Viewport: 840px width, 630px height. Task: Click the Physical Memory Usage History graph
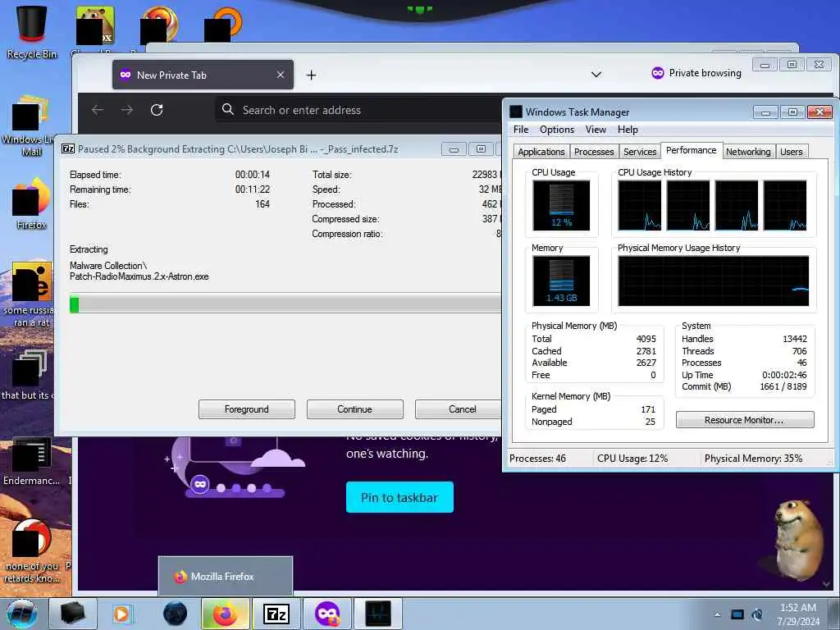714,281
